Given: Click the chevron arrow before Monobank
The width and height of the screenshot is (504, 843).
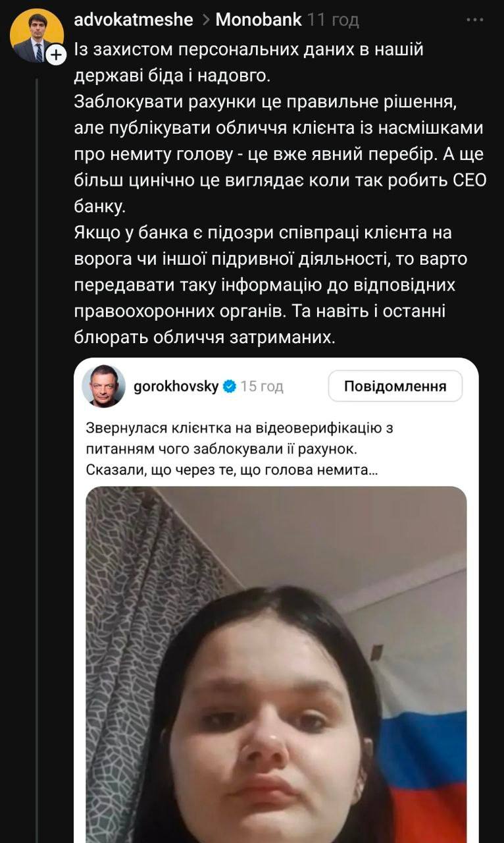Looking at the screenshot, I should [x=205, y=20].
